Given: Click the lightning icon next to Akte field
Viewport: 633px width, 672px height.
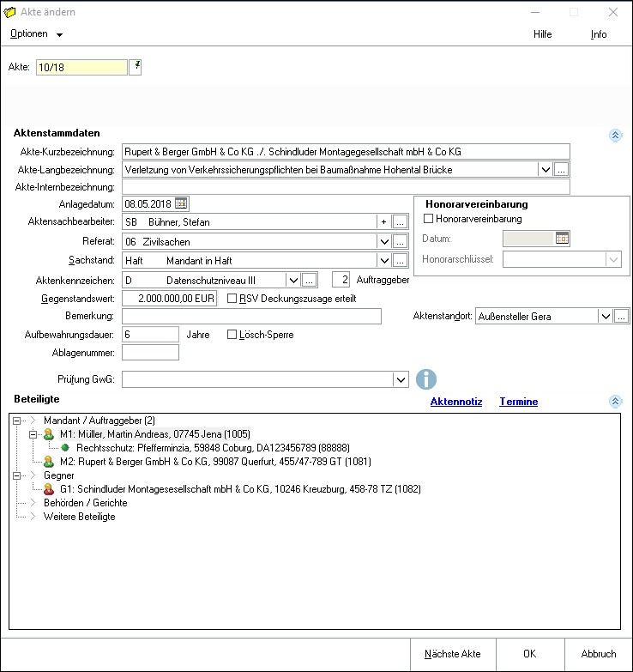Looking at the screenshot, I should (135, 67).
